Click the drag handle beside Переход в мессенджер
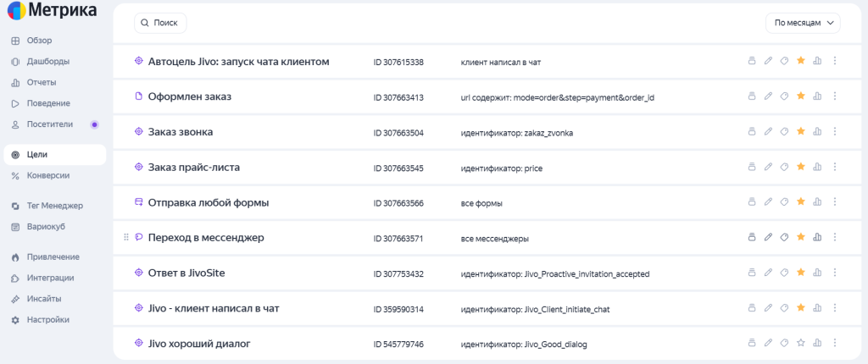The width and height of the screenshot is (868, 364). coord(125,237)
